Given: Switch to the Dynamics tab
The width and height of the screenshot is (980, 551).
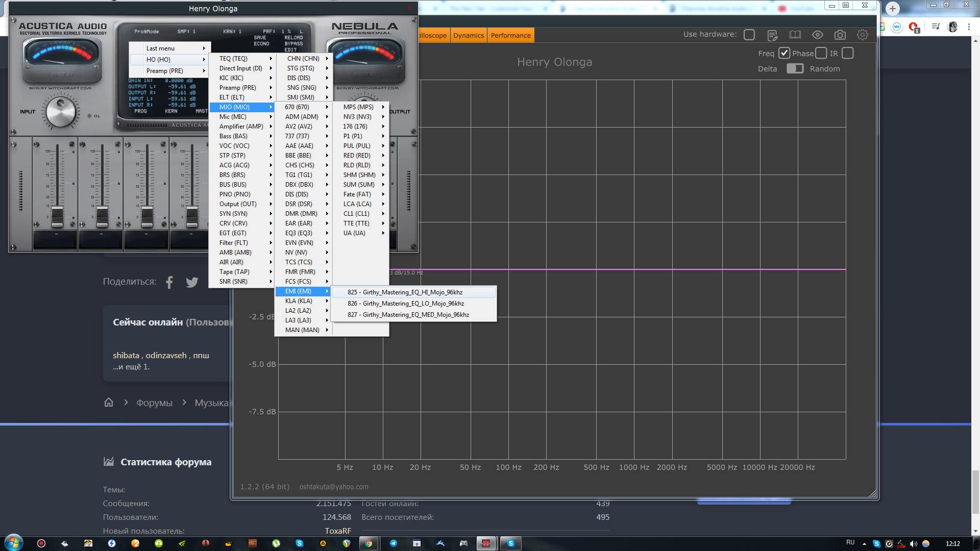Looking at the screenshot, I should [469, 35].
